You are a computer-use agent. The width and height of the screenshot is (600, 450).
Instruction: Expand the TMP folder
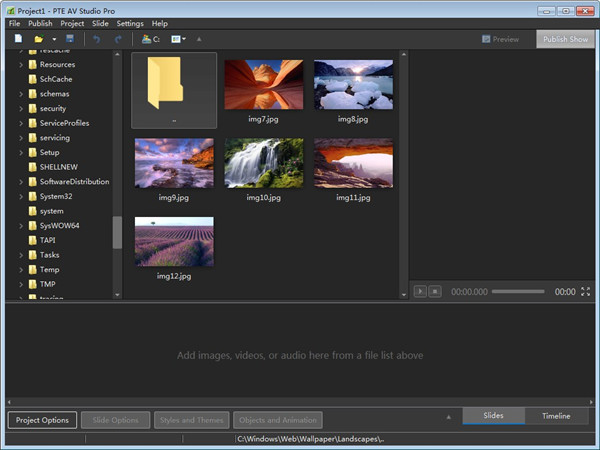point(21,284)
